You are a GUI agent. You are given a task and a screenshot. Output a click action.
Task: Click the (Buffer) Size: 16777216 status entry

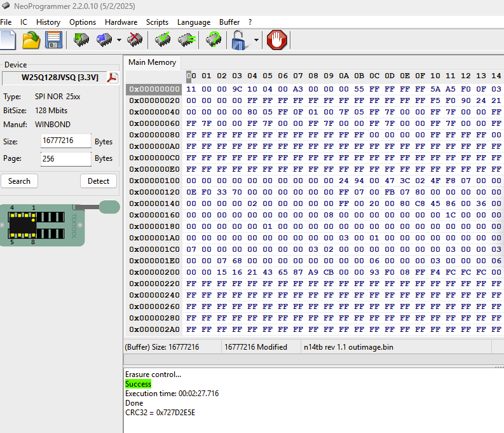pos(162,347)
